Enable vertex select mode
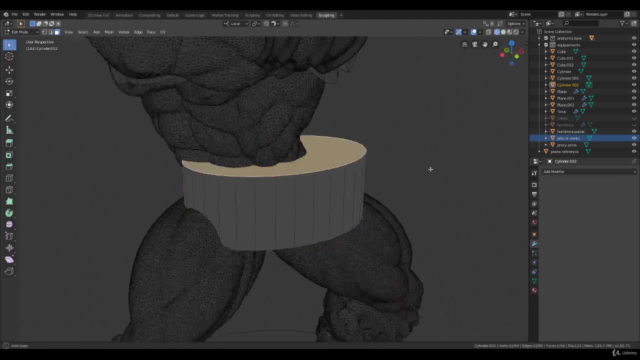Screen dimensions: 640x360 tap(44, 32)
